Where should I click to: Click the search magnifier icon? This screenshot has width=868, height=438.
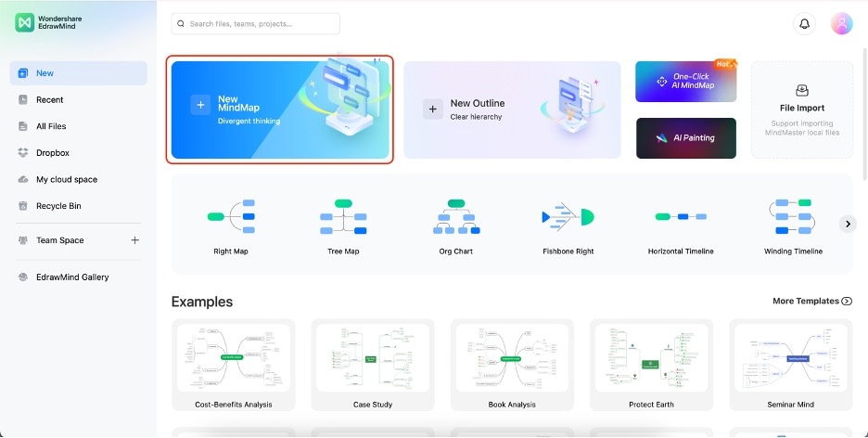click(181, 24)
